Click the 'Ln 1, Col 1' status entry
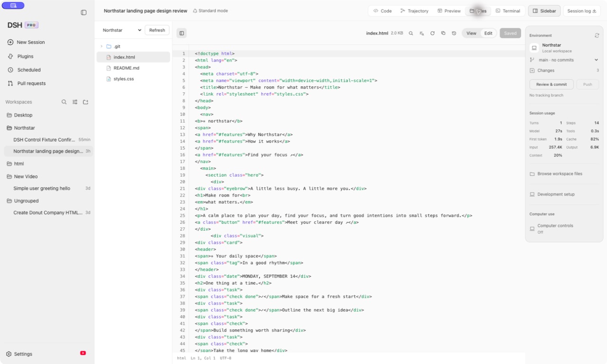The height and width of the screenshot is (364, 607). 202,358
